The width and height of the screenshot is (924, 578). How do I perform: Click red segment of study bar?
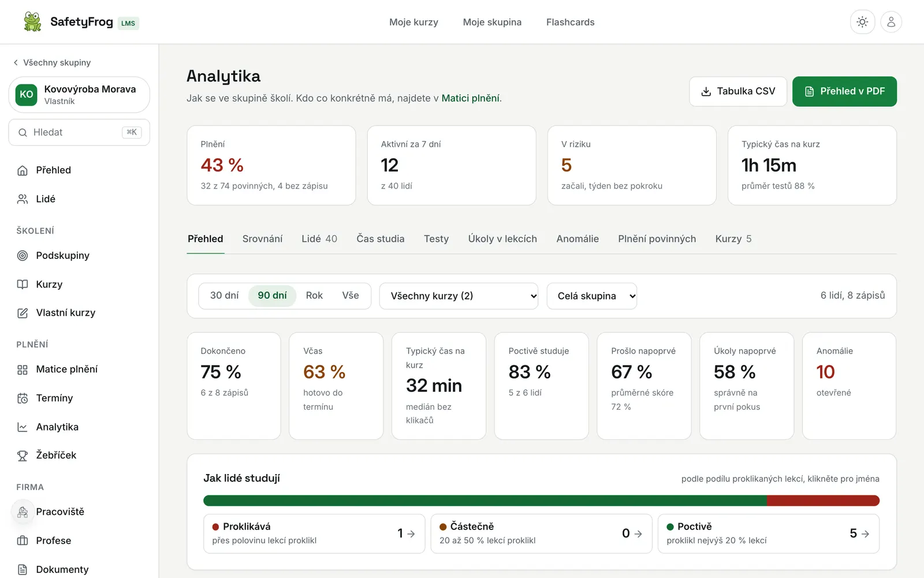tap(823, 501)
